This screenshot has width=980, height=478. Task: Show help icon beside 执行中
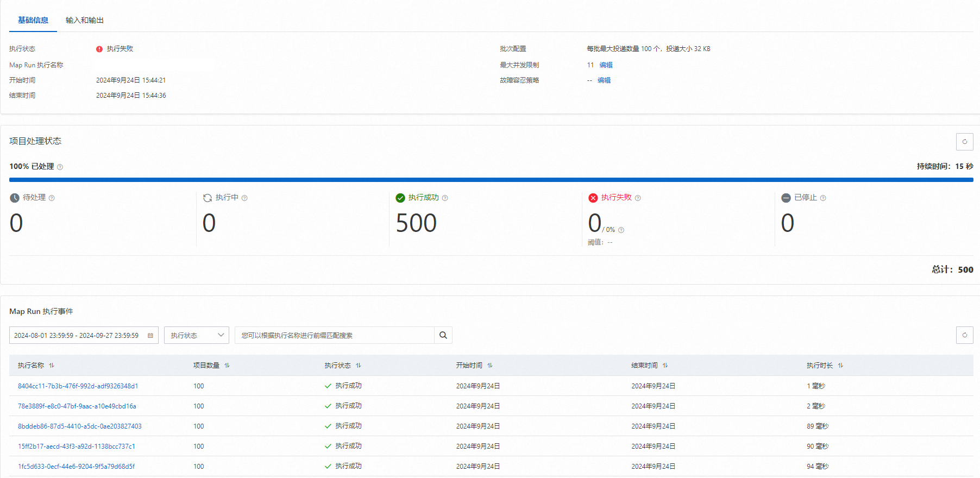[x=244, y=198]
